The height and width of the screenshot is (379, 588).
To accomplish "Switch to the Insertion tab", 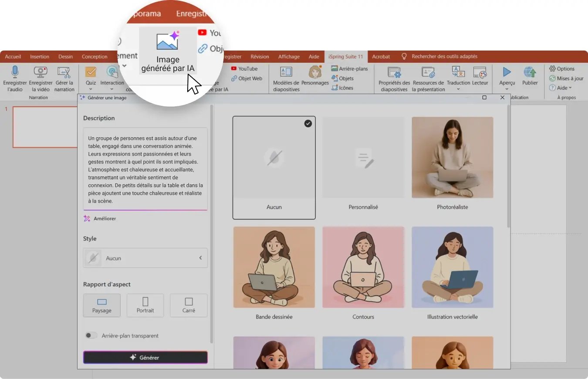I will (40, 57).
